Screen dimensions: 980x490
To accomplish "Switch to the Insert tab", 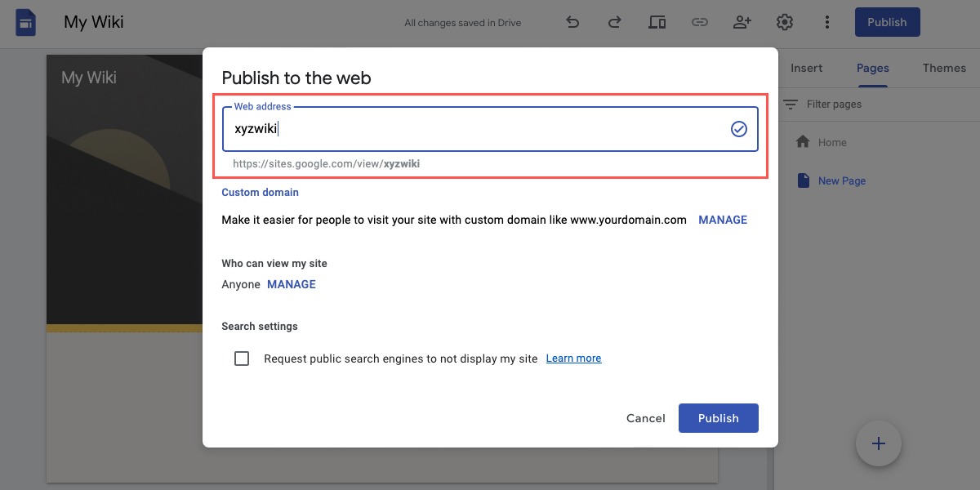I will pyautogui.click(x=806, y=68).
